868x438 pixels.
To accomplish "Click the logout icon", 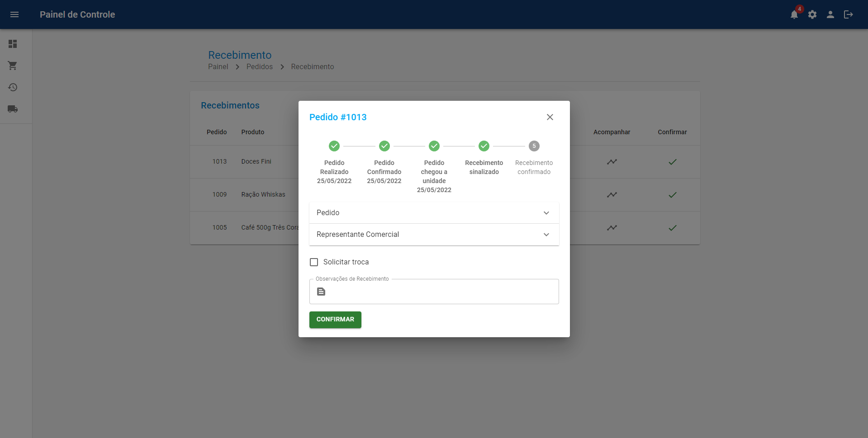I will [849, 14].
